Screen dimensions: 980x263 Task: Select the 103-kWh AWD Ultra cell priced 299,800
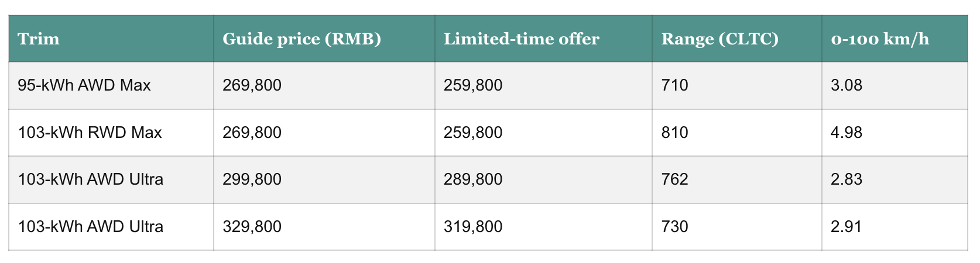coord(91,179)
